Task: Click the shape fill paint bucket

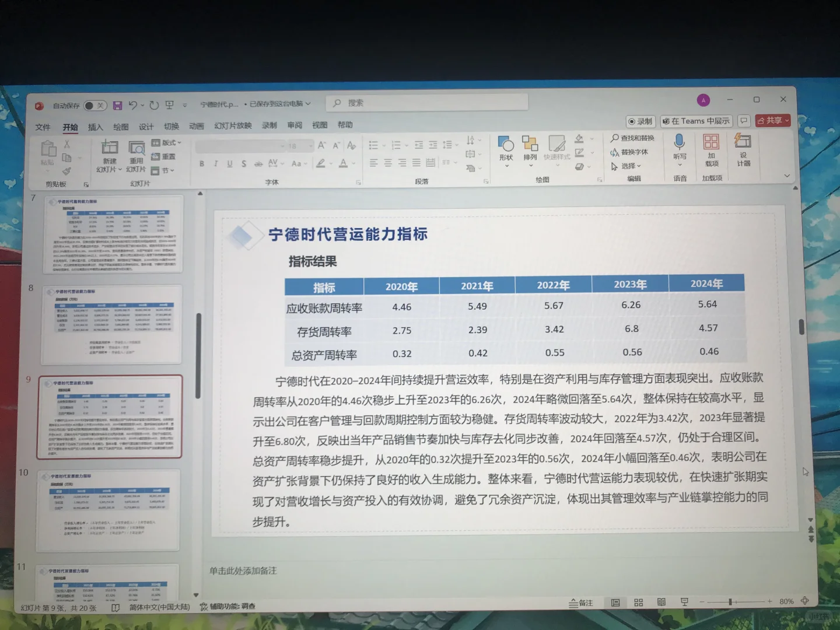Action: tap(579, 139)
